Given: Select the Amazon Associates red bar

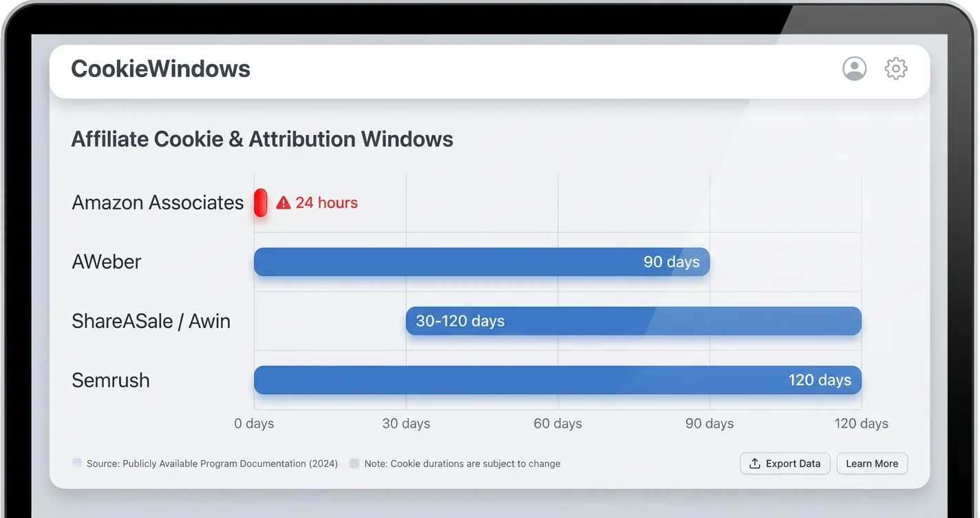Looking at the screenshot, I should pyautogui.click(x=261, y=203).
